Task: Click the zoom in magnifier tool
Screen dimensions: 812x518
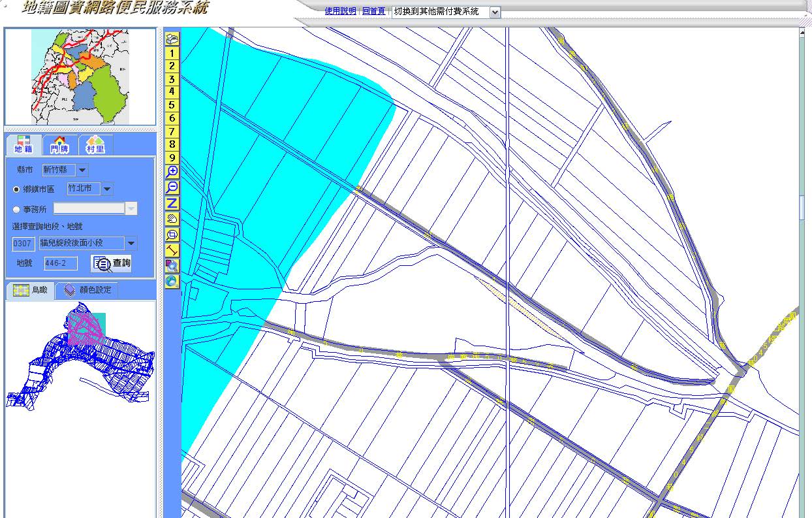Action: pos(172,172)
